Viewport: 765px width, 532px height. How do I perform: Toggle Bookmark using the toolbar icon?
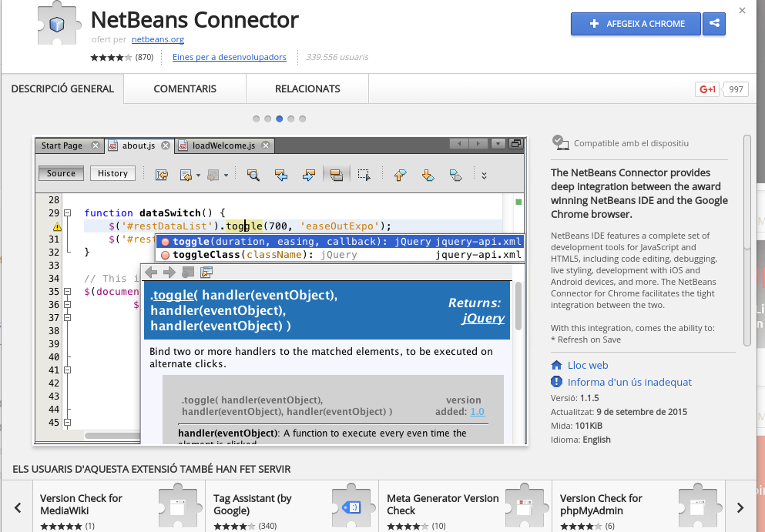[455, 175]
